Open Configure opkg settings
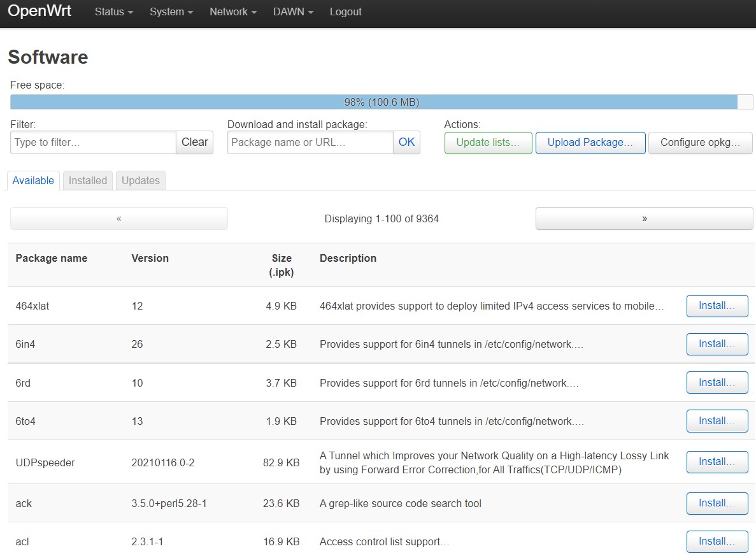 pyautogui.click(x=700, y=143)
